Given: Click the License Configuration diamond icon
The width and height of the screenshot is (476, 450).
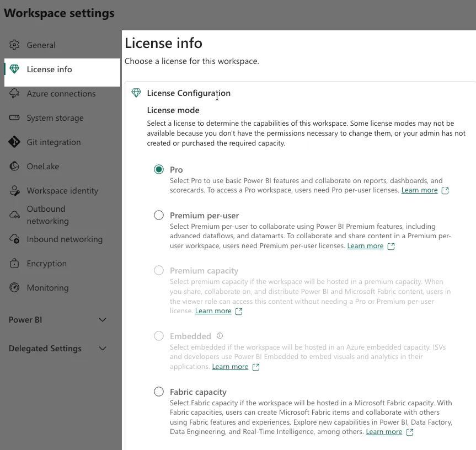Looking at the screenshot, I should tap(136, 93).
